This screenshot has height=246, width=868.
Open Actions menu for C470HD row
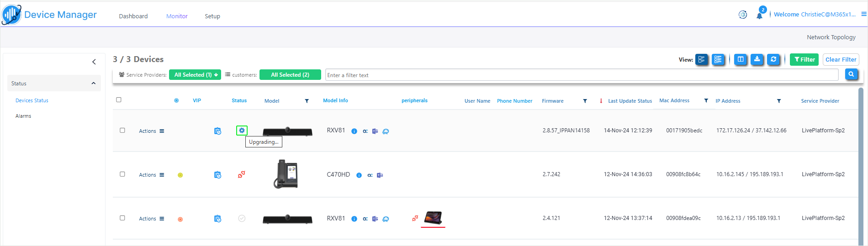tap(152, 175)
